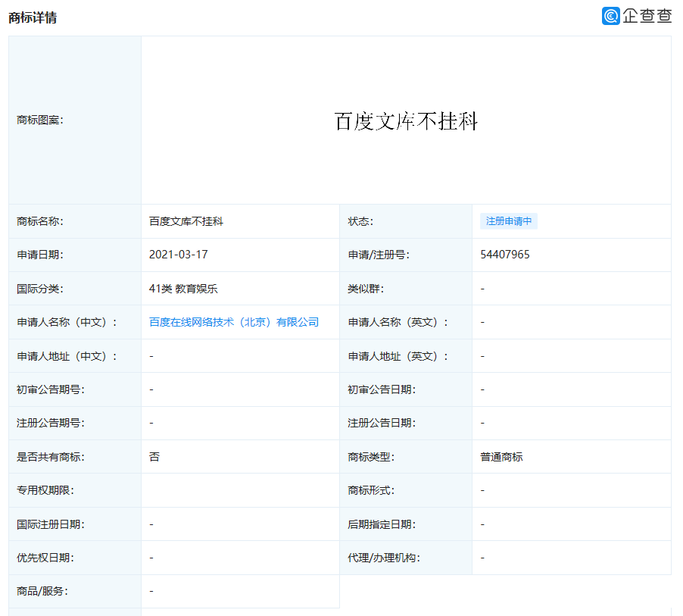Click the 注册公告期号 label
683x616 pixels.
click(51, 423)
